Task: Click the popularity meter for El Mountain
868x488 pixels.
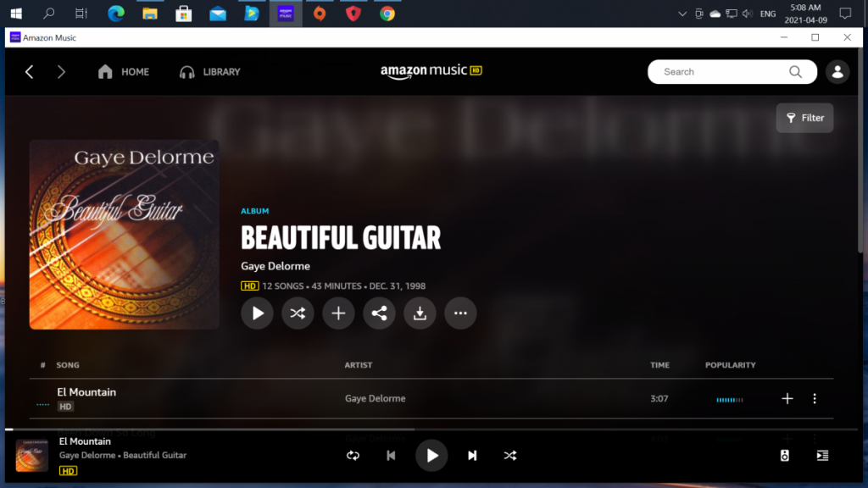Action: [x=730, y=400]
